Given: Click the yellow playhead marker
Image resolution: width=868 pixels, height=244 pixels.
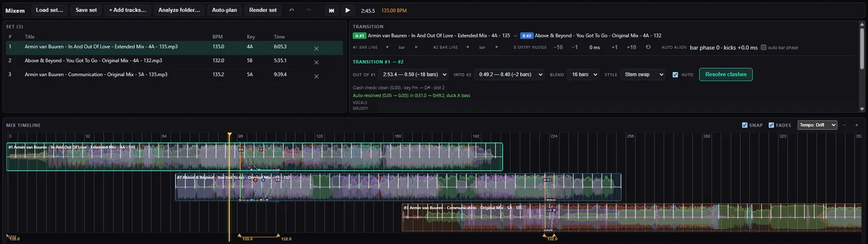Looking at the screenshot, I should pos(230,135).
